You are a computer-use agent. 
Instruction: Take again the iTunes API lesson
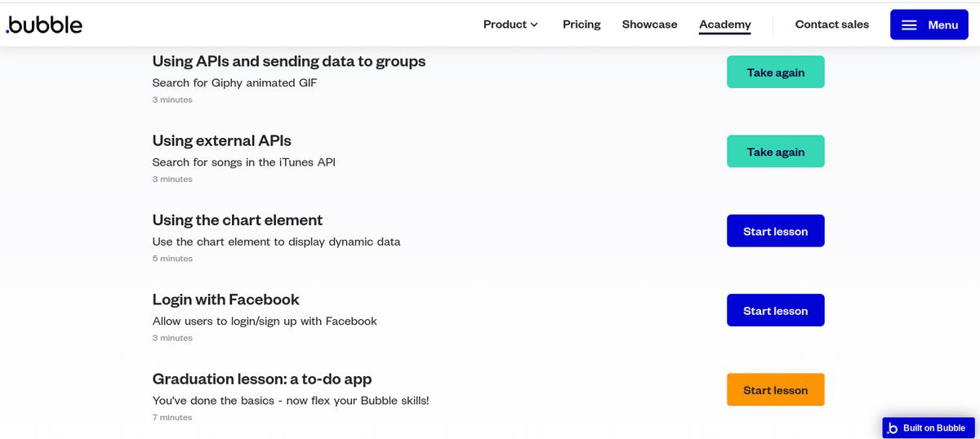776,151
